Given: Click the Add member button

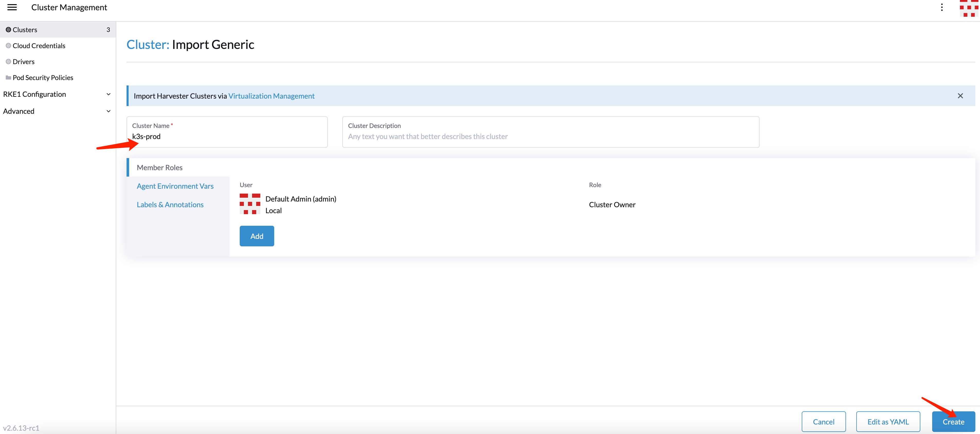Looking at the screenshot, I should point(257,236).
